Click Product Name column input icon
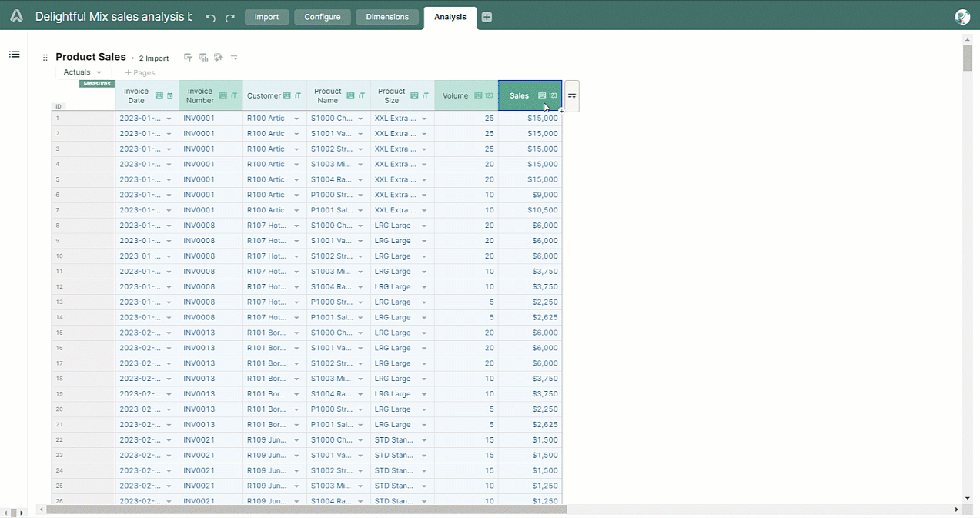This screenshot has height=518, width=980. pyautogui.click(x=351, y=95)
